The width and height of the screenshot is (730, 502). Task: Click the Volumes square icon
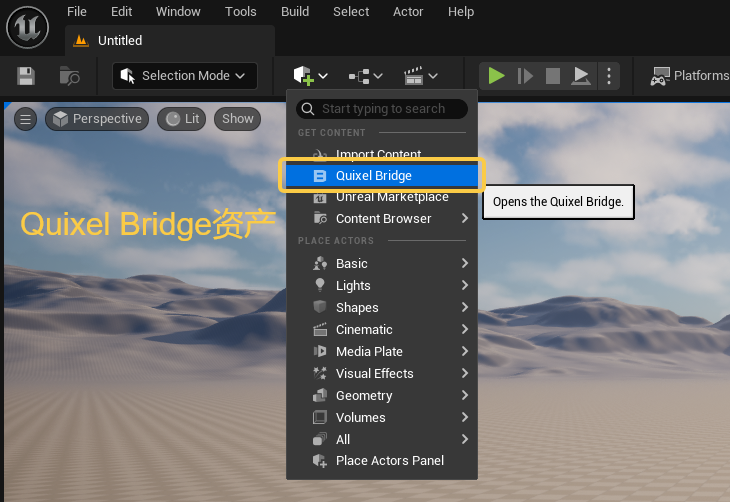(320, 417)
